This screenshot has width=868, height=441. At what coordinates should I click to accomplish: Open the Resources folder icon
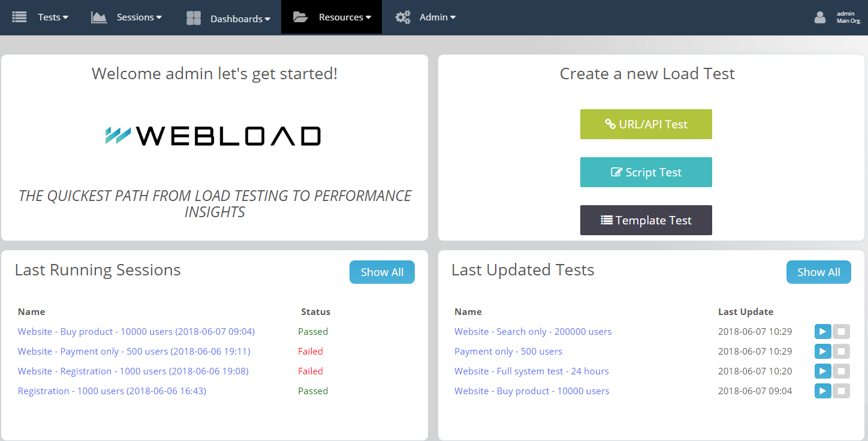[299, 16]
